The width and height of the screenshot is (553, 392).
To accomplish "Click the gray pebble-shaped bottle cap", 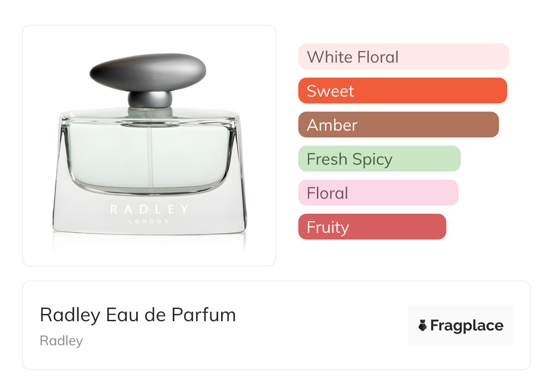I will [x=148, y=72].
